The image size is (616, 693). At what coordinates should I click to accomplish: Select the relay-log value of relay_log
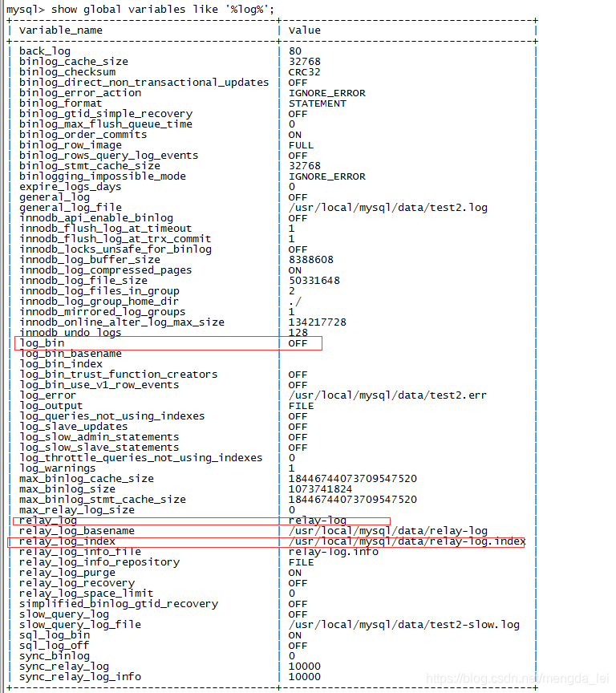pos(318,521)
